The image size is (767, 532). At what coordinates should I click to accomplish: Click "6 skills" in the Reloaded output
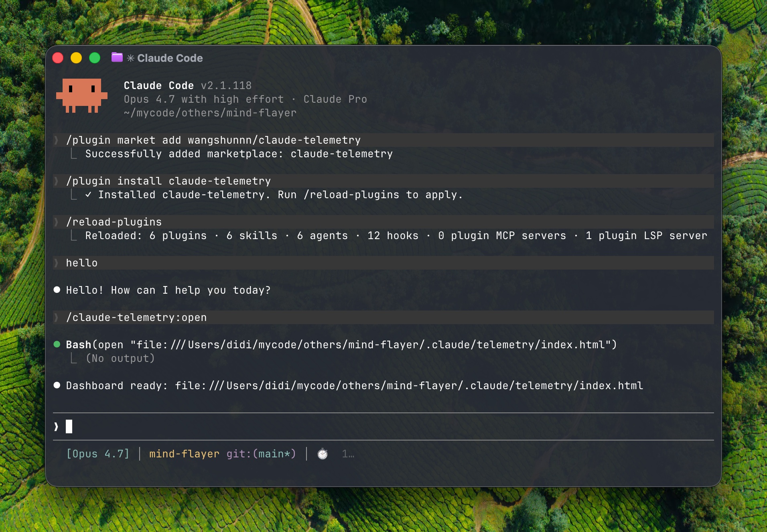click(252, 236)
